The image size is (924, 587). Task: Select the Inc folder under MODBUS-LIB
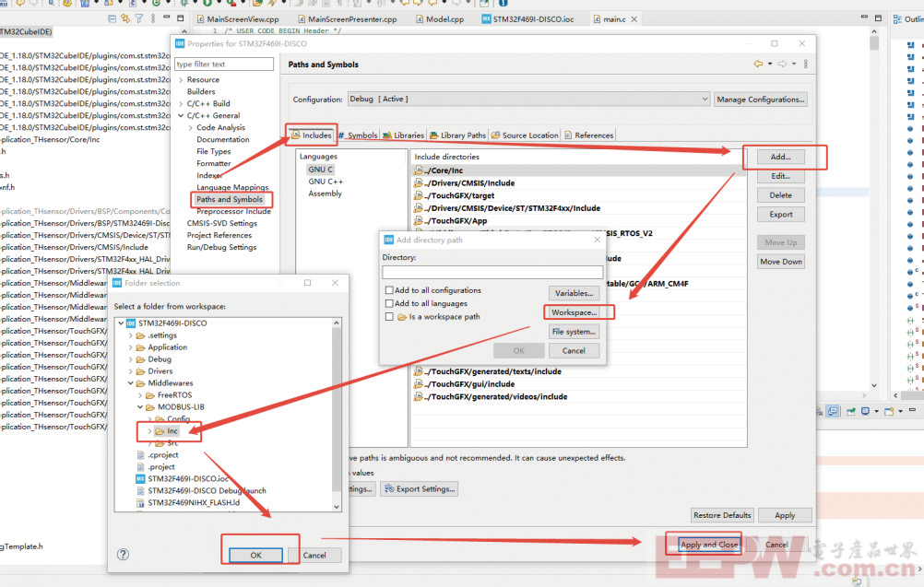[x=167, y=431]
